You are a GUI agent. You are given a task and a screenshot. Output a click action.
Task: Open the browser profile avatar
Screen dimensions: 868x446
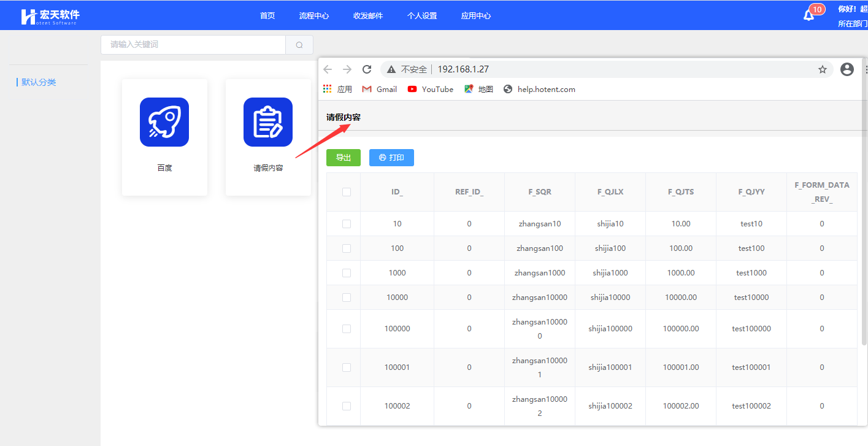tap(847, 69)
